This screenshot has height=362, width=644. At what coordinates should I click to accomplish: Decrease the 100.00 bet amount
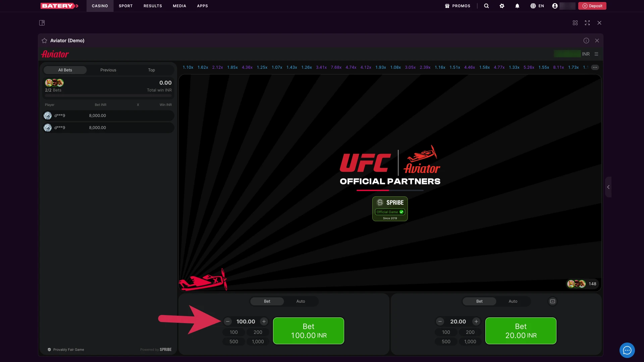click(228, 321)
